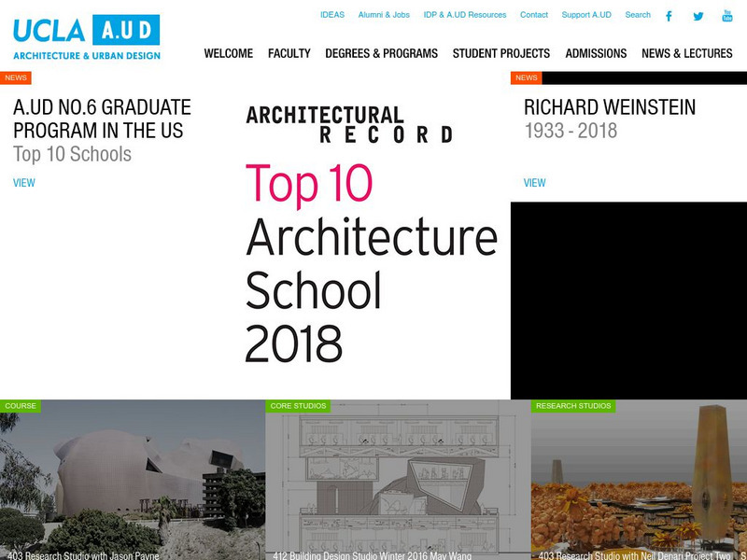Click the COURSE category tag

21,406
